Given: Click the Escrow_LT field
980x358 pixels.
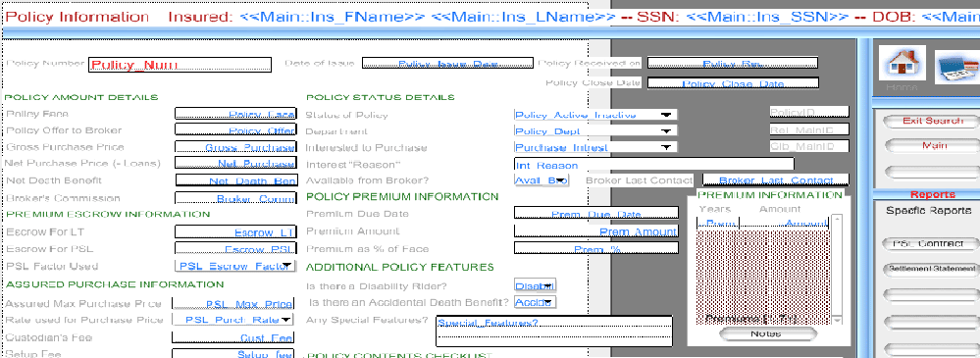Looking at the screenshot, I should (x=234, y=232).
